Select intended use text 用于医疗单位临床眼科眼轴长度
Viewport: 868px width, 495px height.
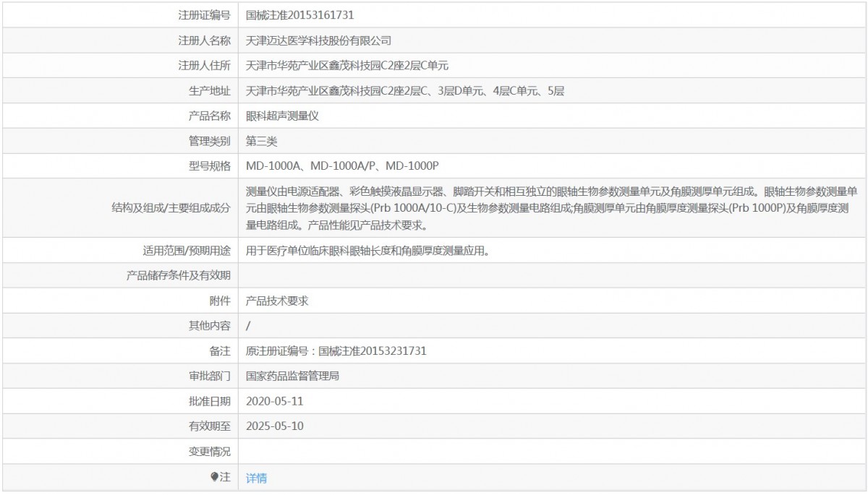tap(369, 251)
